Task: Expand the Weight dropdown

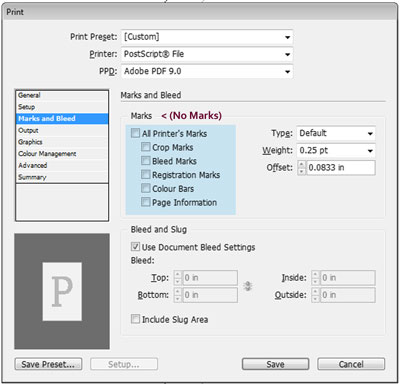Action: [336, 151]
